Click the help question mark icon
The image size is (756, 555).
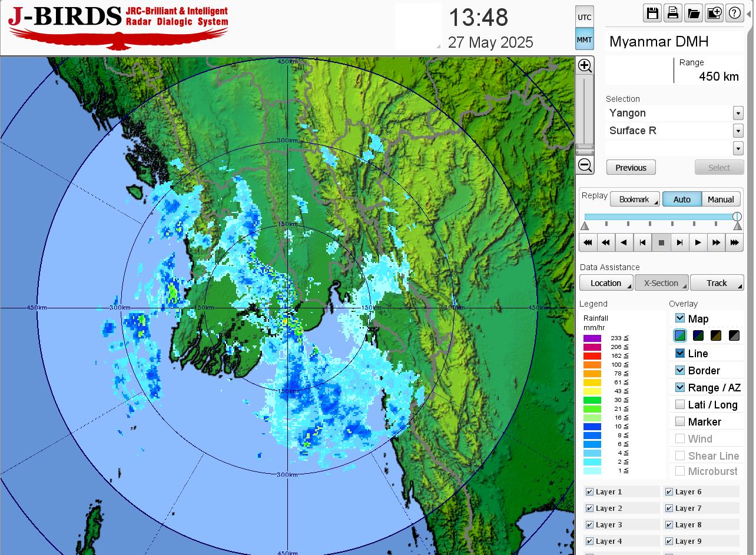tap(734, 13)
